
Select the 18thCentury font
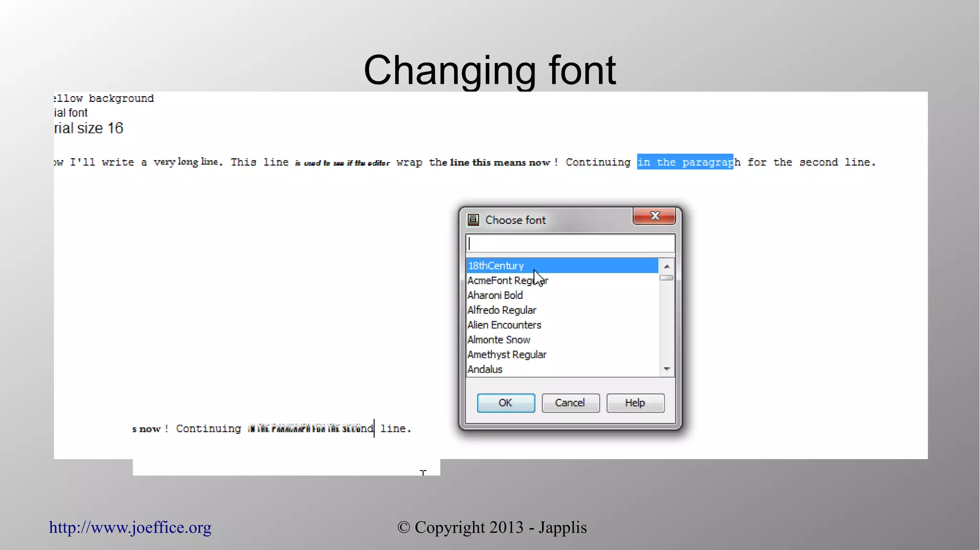562,265
